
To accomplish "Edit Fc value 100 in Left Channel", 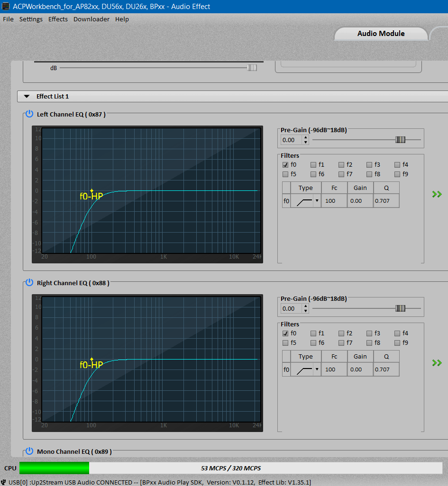I will pyautogui.click(x=334, y=201).
